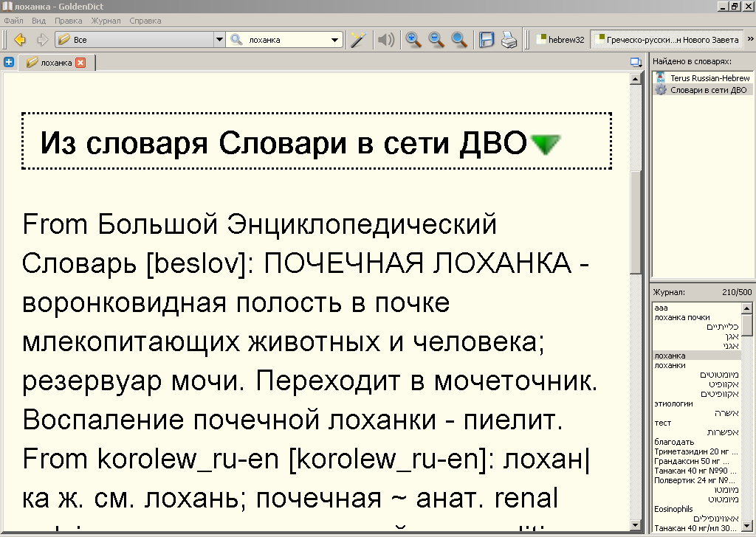This screenshot has width=756, height=537.
Task: Jump to the Словари в сети ДВО entry
Action: point(703,90)
